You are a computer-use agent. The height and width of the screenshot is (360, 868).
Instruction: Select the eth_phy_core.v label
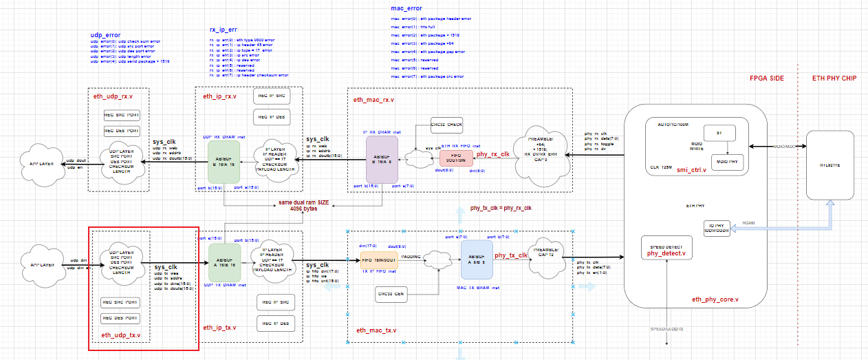(x=715, y=299)
